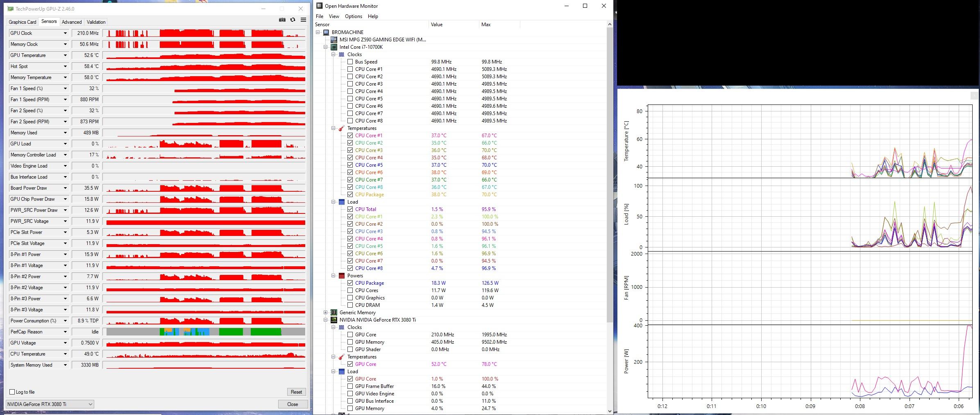
Task: Check the GPU Video Engine checkbox
Action: coord(350,394)
